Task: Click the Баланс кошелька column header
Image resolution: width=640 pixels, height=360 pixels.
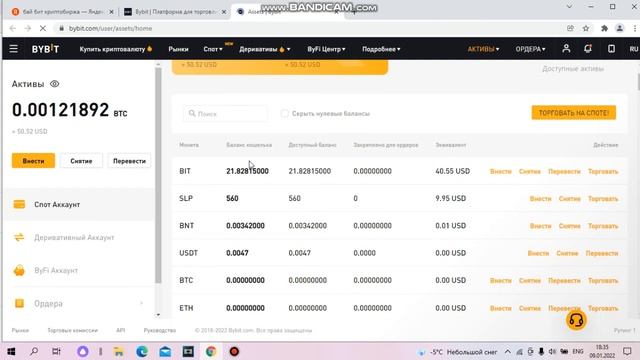Action: click(249, 145)
